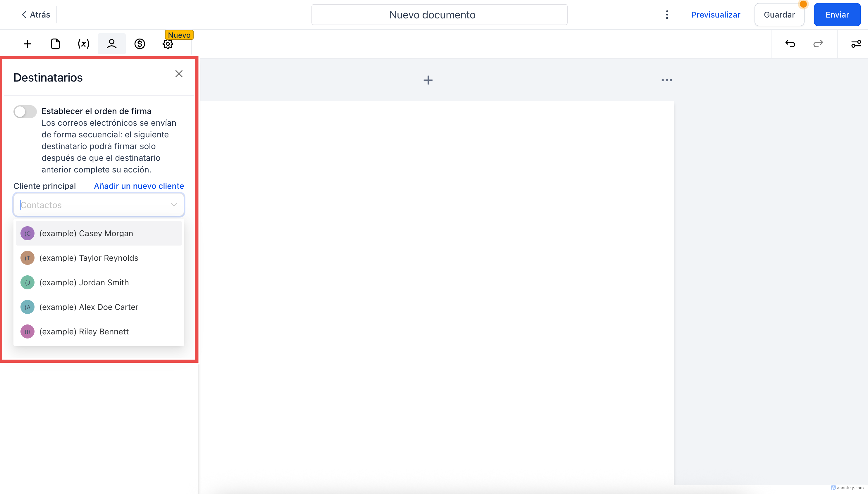Viewport: 868px width, 494px height.
Task: Choose (example) Jordan Smith from list
Action: pos(84,282)
